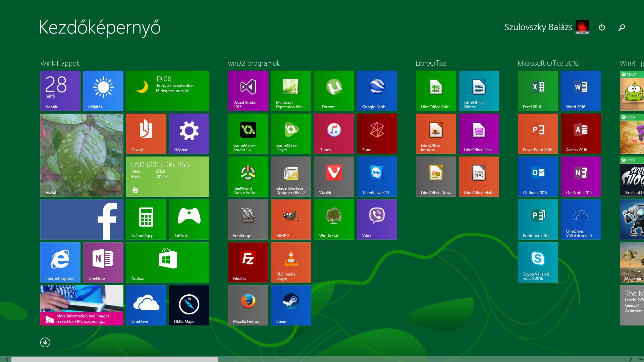Open GameMaker-Studio 1.4 tile

[x=248, y=134]
